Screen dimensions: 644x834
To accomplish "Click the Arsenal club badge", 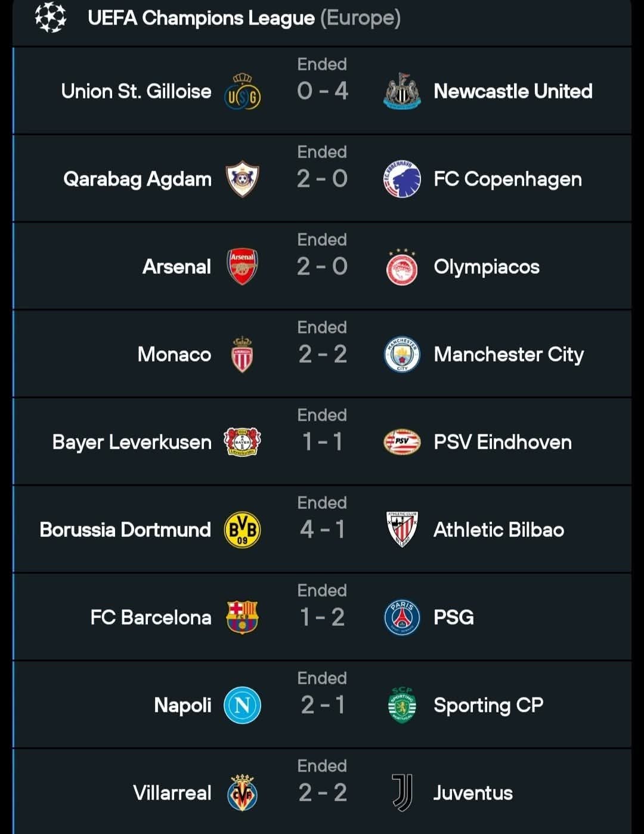I will [x=242, y=266].
